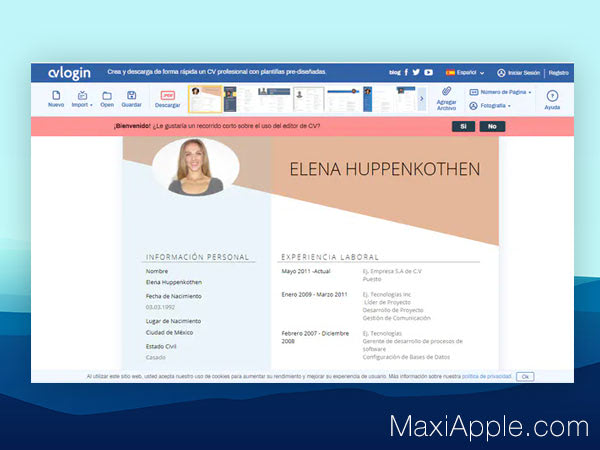Screen dimensions: 600x450
Task: Change language via Español dropdown
Action: 465,72
